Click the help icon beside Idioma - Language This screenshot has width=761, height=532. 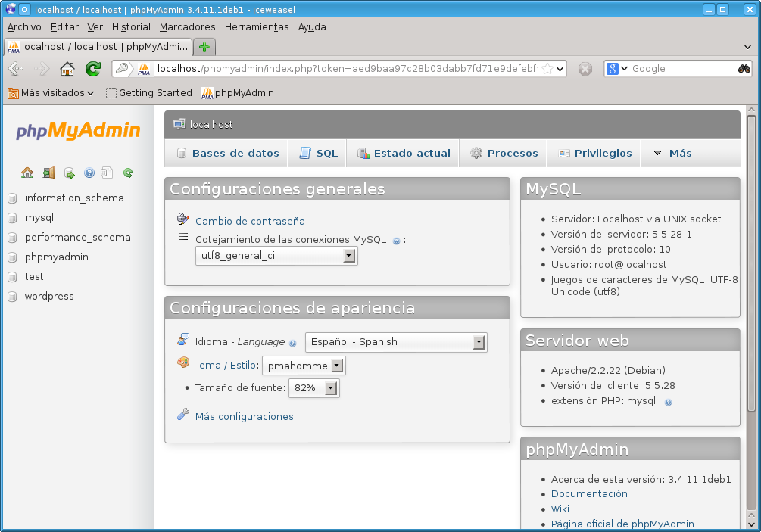pyautogui.click(x=292, y=343)
